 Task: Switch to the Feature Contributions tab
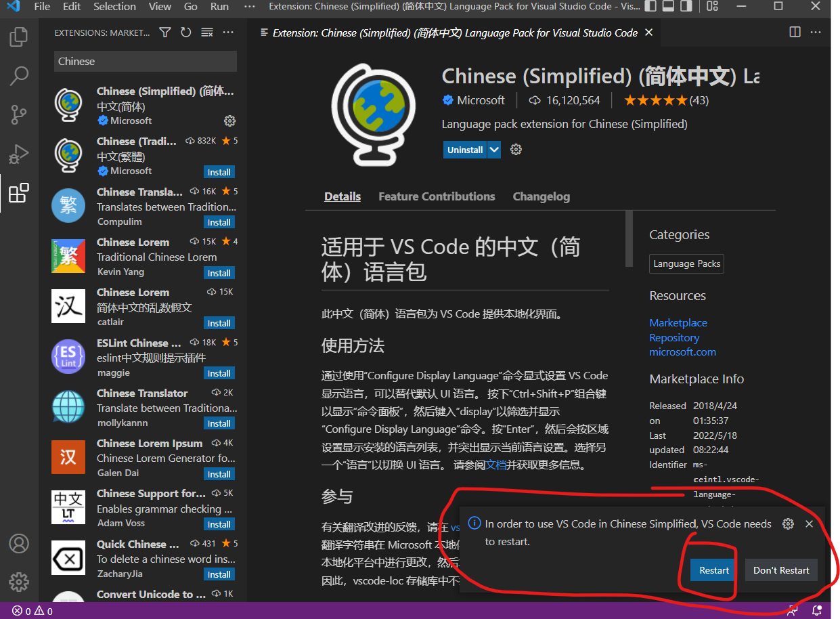pyautogui.click(x=437, y=196)
